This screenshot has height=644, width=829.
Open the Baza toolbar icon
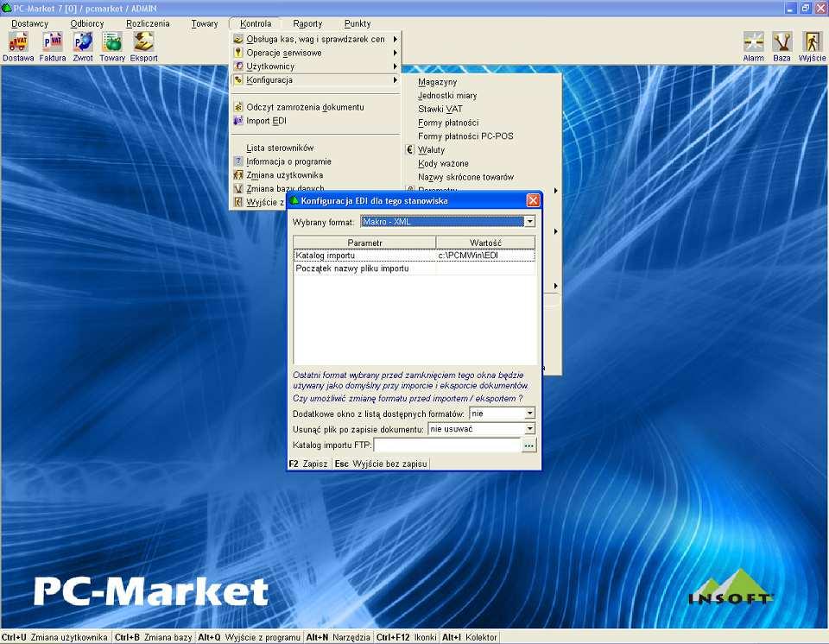pyautogui.click(x=782, y=47)
